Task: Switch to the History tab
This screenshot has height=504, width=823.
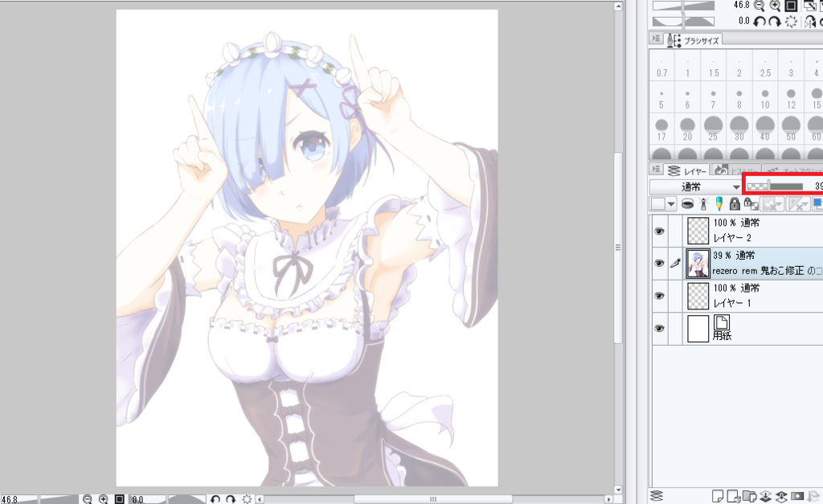Action: (736, 170)
